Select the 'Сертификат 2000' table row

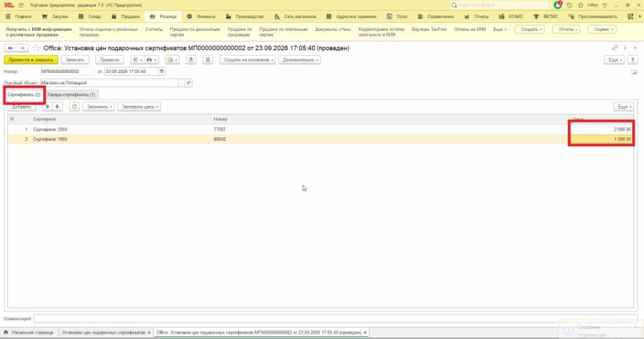pos(321,129)
